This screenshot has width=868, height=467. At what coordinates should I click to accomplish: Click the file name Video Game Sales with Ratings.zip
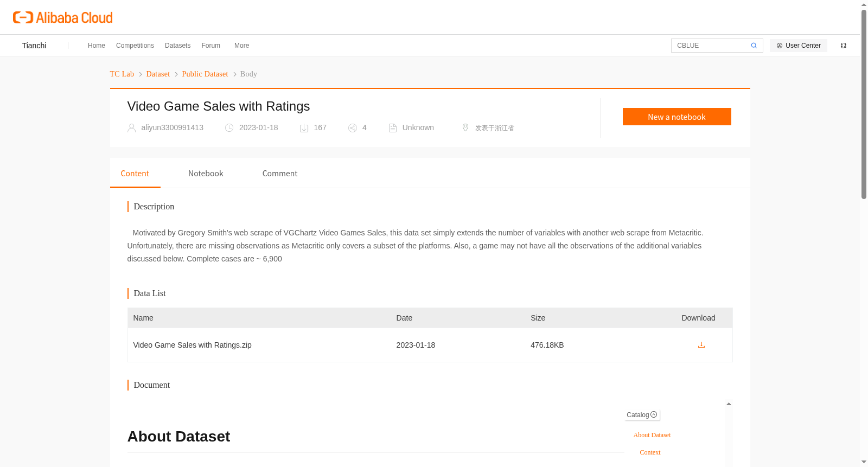193,345
